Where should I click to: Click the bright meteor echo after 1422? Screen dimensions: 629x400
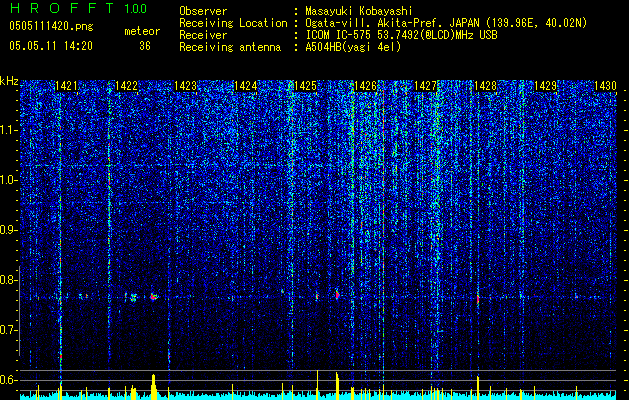click(153, 297)
